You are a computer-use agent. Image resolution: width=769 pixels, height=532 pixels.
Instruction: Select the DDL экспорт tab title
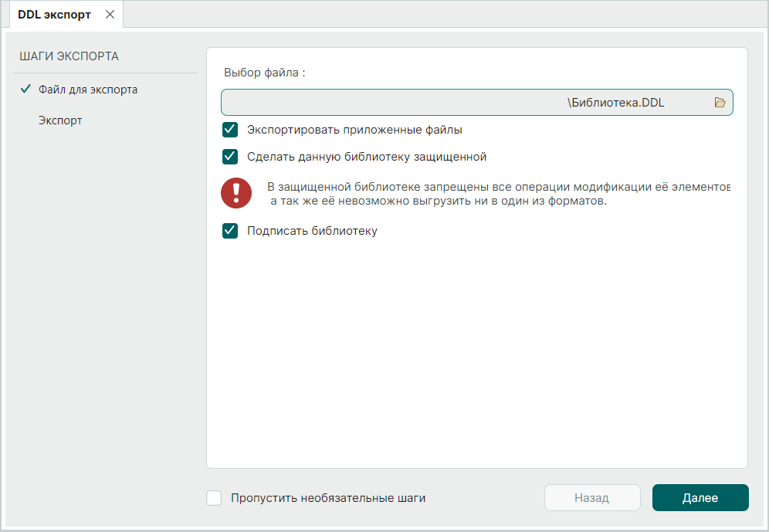(x=54, y=15)
